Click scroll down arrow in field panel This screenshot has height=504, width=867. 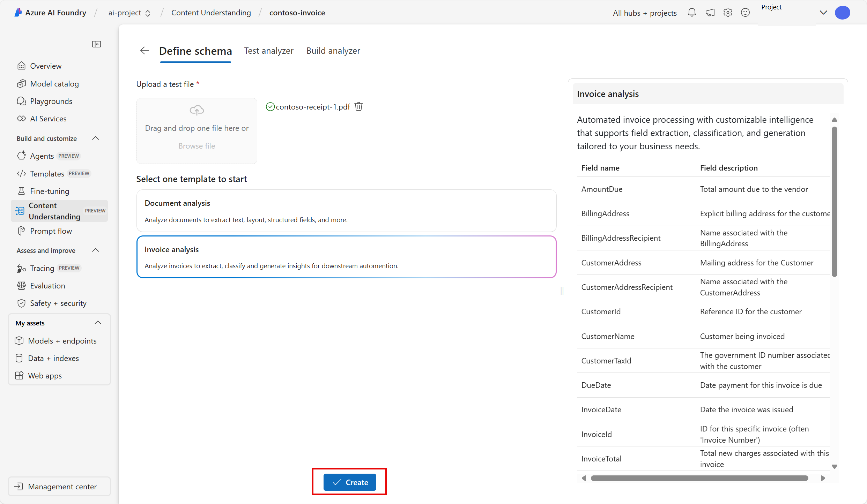click(x=835, y=467)
